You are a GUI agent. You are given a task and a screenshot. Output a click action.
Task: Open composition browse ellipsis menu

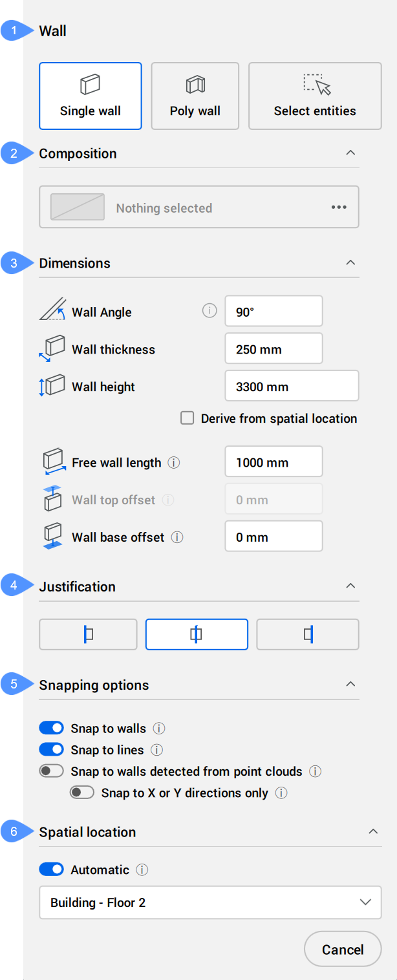click(339, 208)
